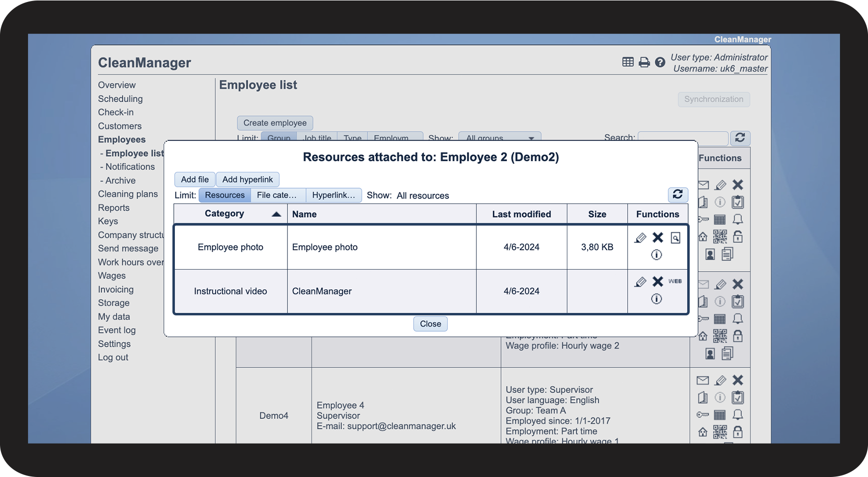Show info for Employee photo resource

[656, 255]
